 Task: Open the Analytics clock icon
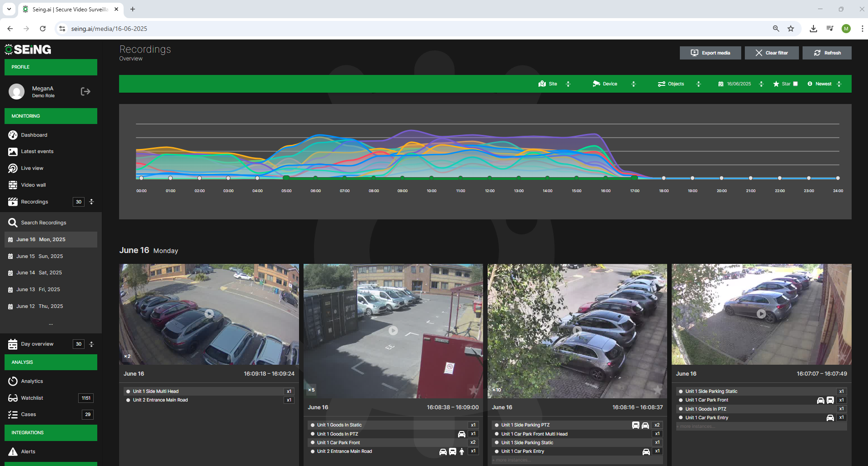[x=13, y=381]
